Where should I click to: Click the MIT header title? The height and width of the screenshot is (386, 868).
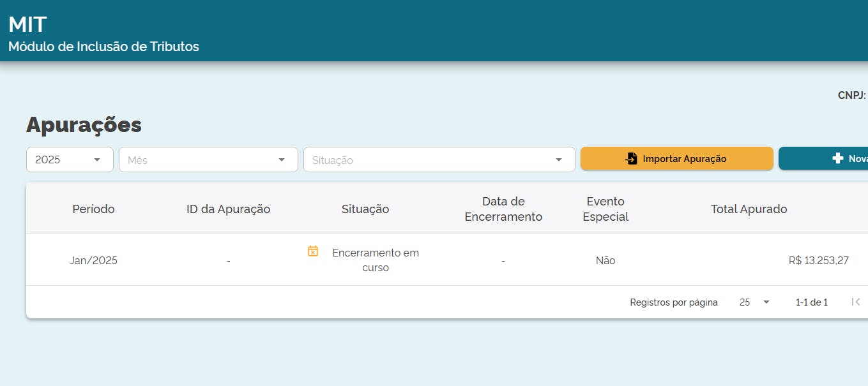point(27,24)
